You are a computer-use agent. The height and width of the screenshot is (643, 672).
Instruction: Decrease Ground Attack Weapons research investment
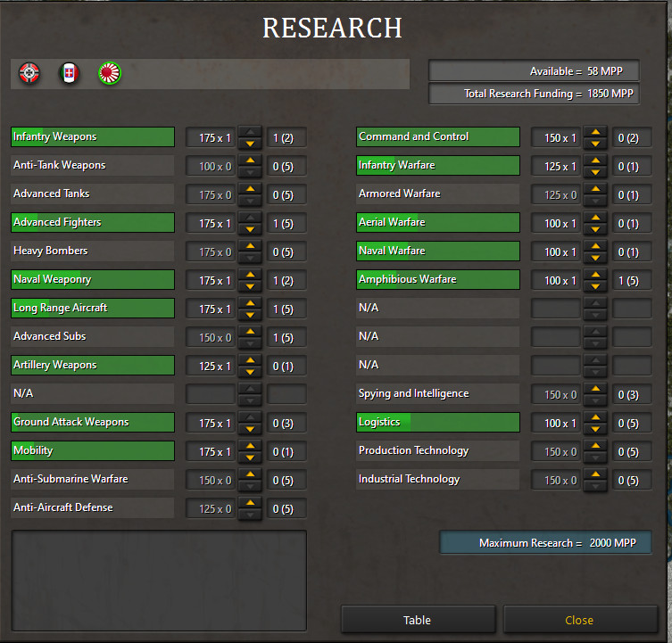(x=250, y=429)
